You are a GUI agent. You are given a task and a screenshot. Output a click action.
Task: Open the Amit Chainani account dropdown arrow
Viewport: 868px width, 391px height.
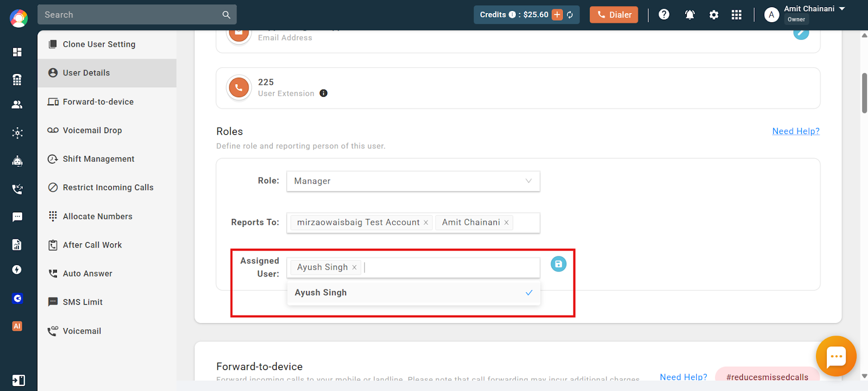coord(842,9)
